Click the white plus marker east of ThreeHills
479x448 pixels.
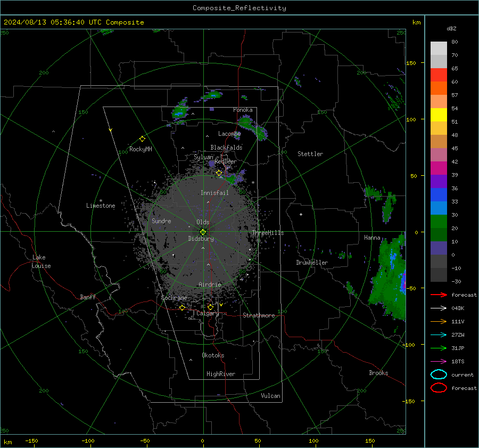click(301, 214)
